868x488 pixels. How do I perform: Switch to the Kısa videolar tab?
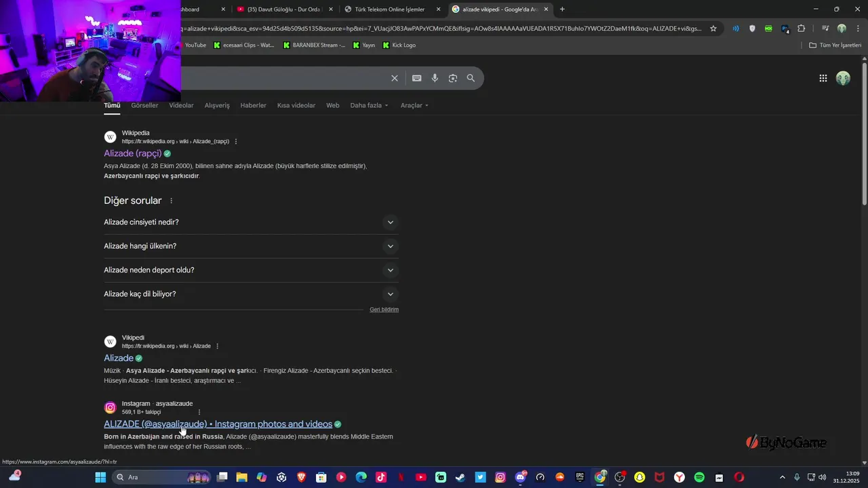(296, 106)
